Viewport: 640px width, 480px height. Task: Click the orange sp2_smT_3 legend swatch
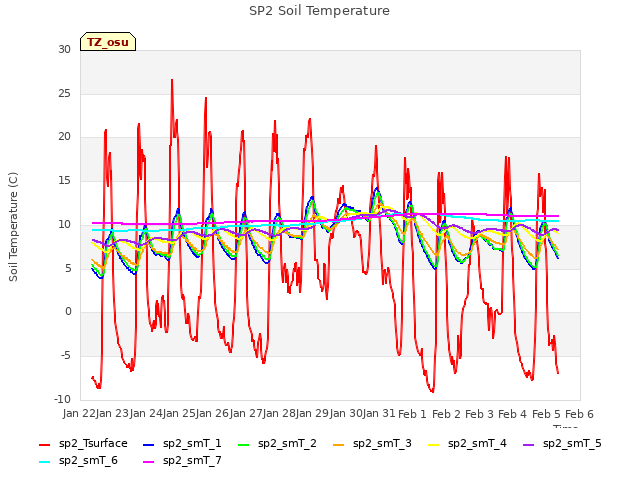[339, 444]
